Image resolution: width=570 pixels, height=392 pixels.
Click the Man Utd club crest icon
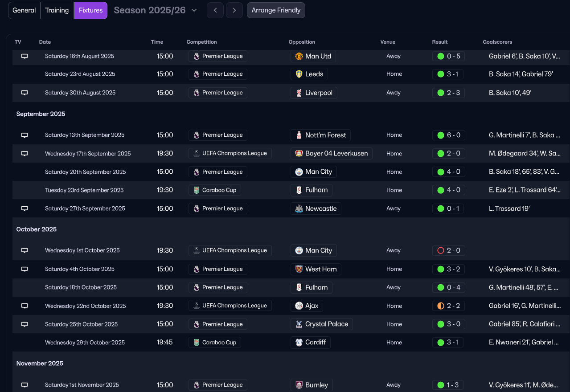click(x=299, y=56)
